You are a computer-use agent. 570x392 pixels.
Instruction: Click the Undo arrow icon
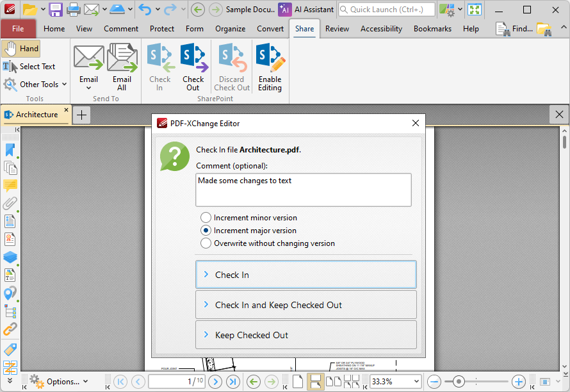(x=145, y=10)
